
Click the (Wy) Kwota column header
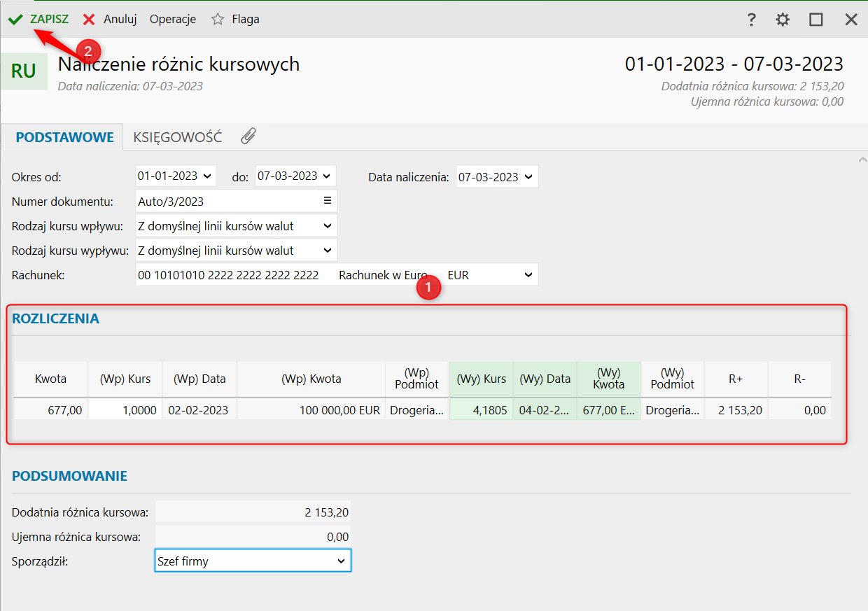(609, 379)
